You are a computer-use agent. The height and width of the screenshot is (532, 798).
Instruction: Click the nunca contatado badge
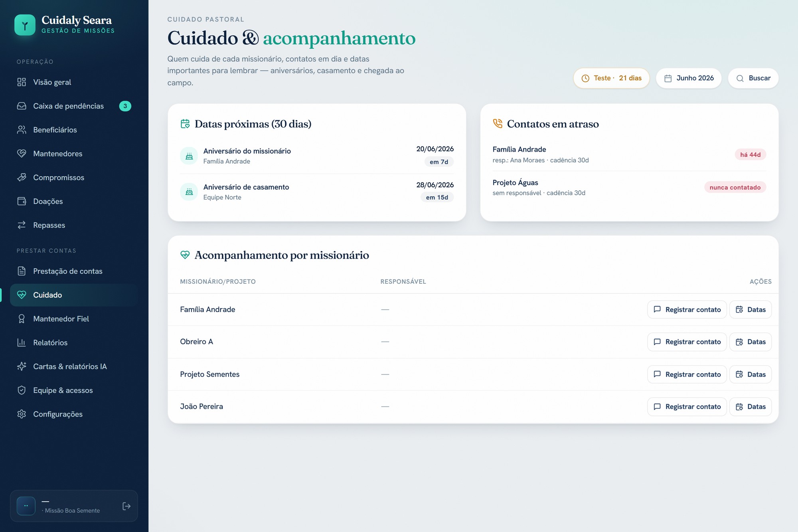[735, 188]
